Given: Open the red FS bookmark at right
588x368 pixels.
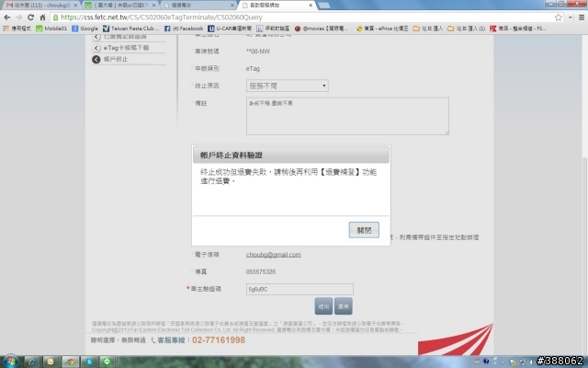Looking at the screenshot, I should coord(518,29).
